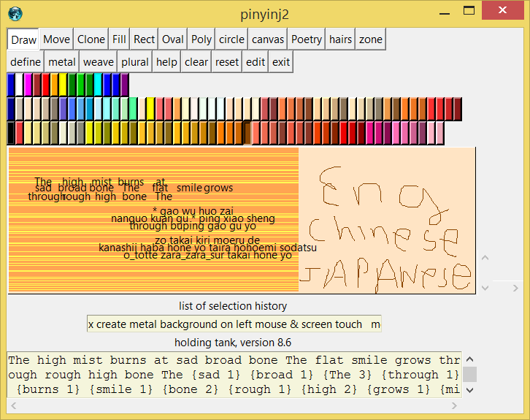The image size is (530, 420).
Task: Open the Poetry function
Action: point(306,39)
